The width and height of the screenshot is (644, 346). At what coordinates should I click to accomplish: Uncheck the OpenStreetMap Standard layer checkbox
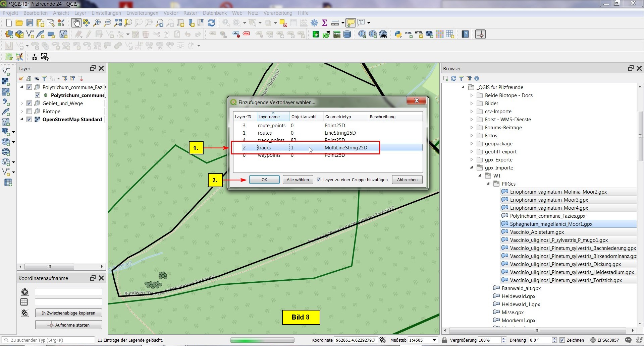coord(29,120)
